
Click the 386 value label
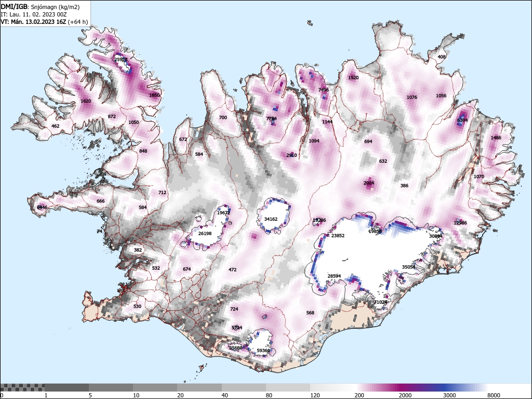404,186
